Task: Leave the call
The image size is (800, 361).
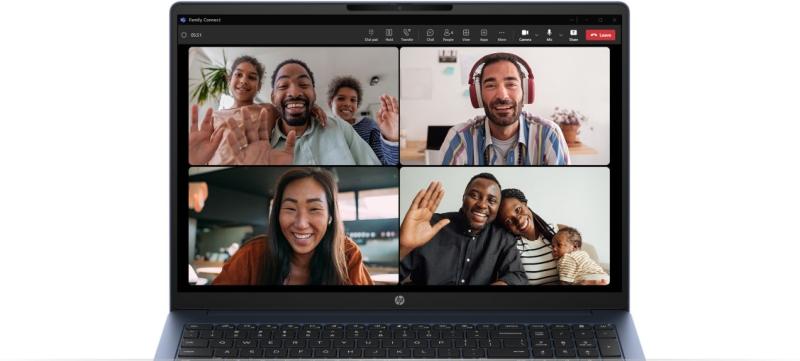Action: 601,35
